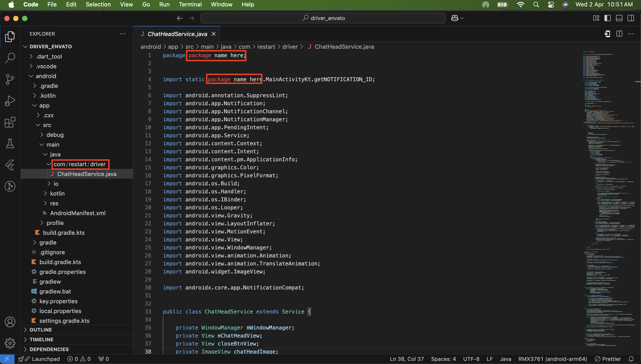Toggle the bottom Panel layout button
The image size is (641, 364).
tap(619, 18)
